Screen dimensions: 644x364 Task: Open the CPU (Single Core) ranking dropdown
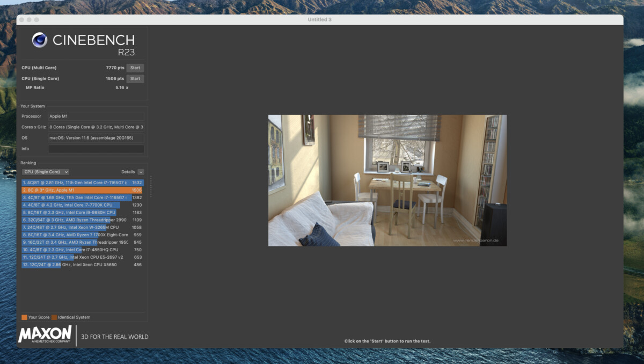click(x=46, y=172)
